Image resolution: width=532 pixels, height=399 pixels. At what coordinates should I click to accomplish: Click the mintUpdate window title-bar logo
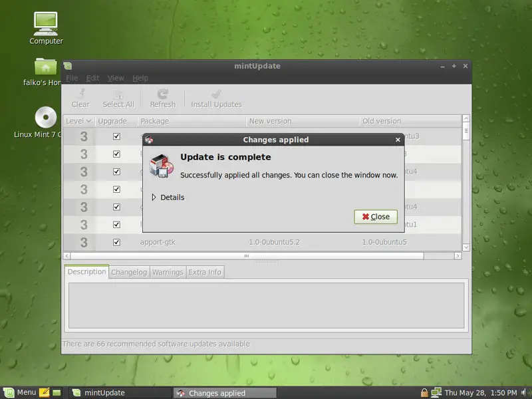pos(68,66)
